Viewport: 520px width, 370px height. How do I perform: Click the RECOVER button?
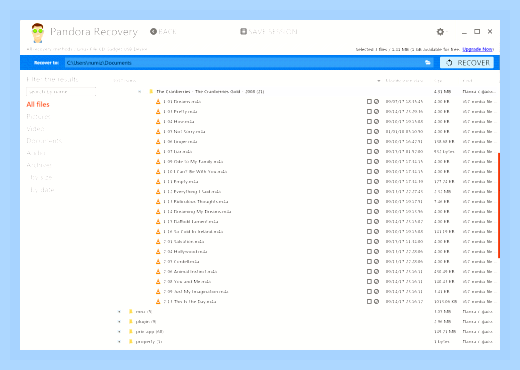(x=467, y=63)
